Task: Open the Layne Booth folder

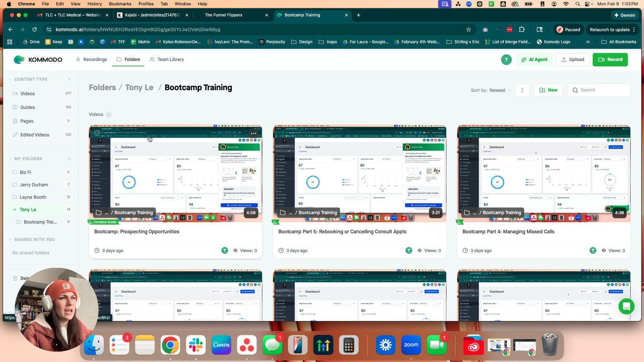Action: [41, 197]
